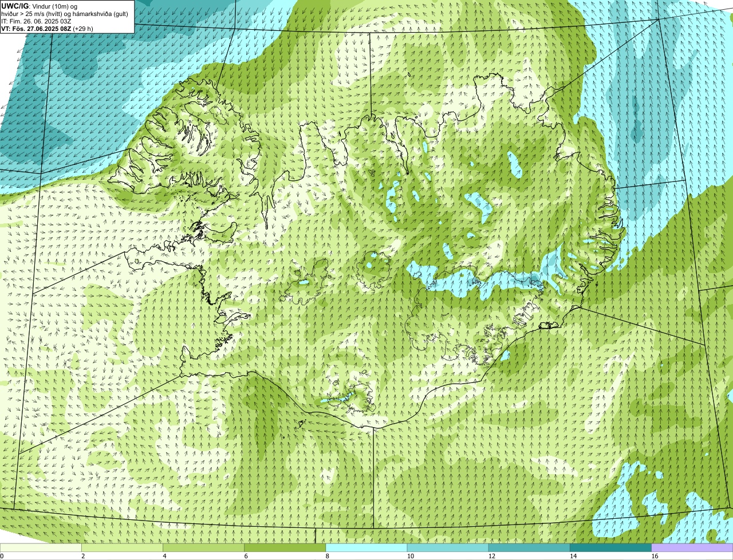Click the '10' tick label on color scale
The height and width of the screenshot is (560, 733).
coord(410,556)
